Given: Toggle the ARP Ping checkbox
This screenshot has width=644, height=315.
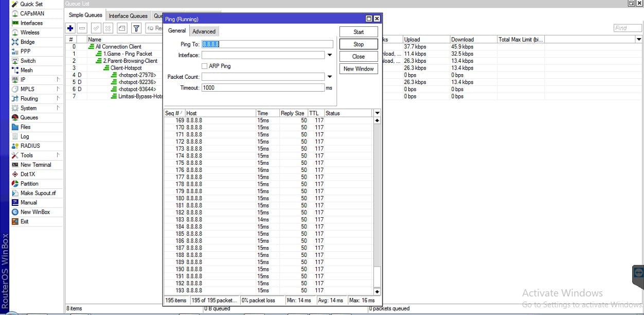Looking at the screenshot, I should coord(205,66).
